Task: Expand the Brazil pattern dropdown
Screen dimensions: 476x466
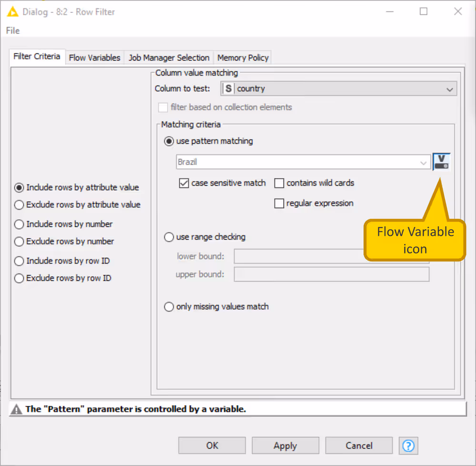Action: pos(424,162)
